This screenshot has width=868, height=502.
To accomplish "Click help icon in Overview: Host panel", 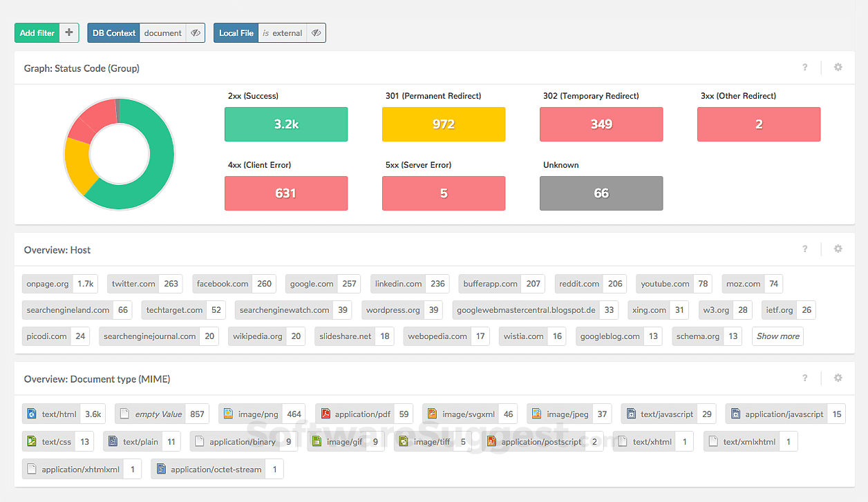I will pos(805,249).
